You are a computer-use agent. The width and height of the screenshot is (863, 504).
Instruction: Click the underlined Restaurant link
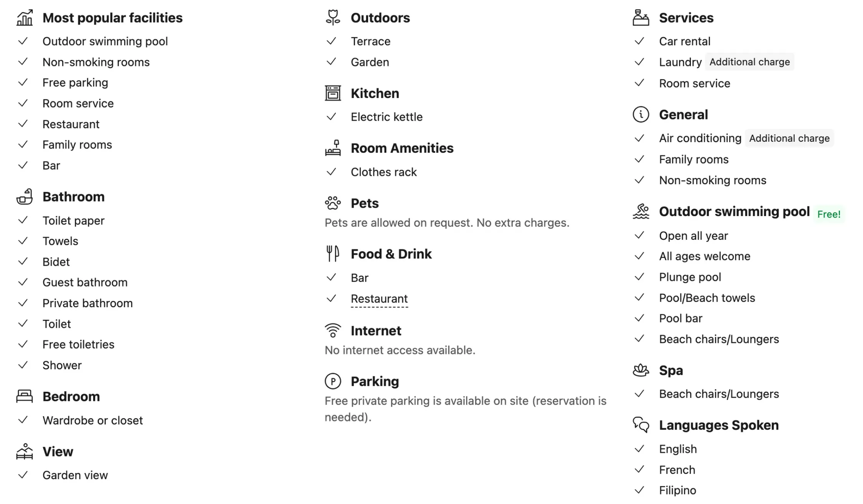pyautogui.click(x=379, y=299)
